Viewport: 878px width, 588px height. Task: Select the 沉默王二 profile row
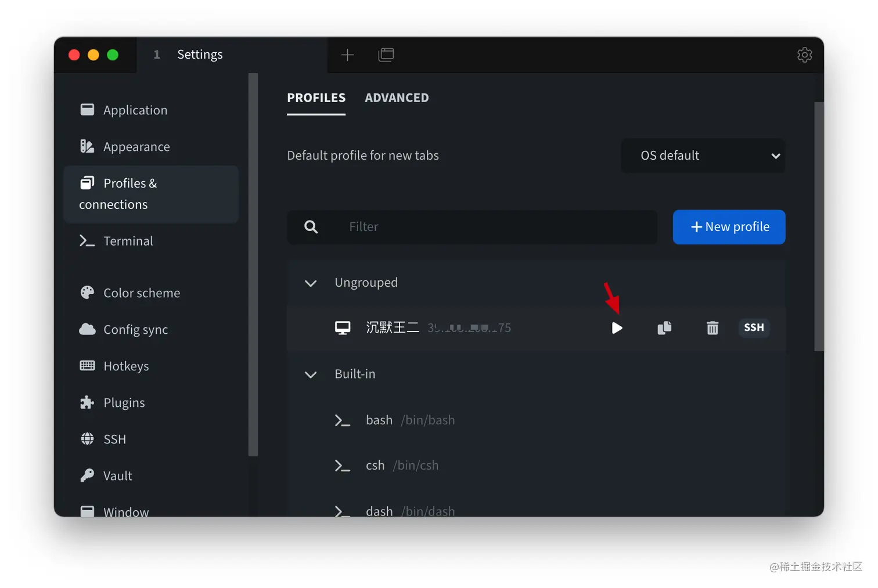(536, 328)
